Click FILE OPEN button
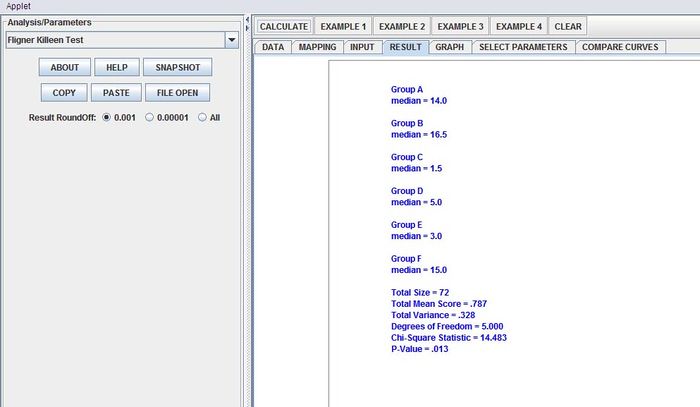The width and height of the screenshot is (700, 407). (x=177, y=93)
